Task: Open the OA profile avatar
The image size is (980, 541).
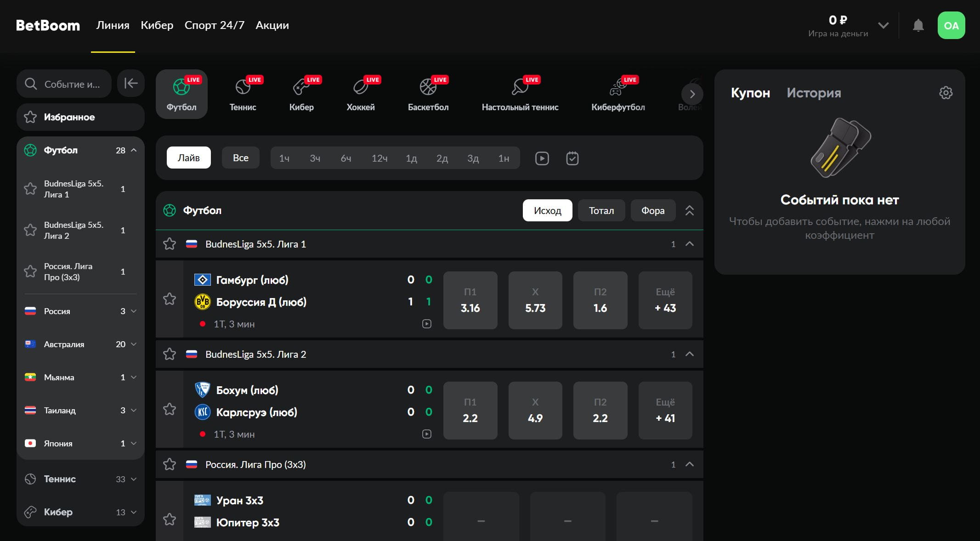Action: tap(951, 25)
